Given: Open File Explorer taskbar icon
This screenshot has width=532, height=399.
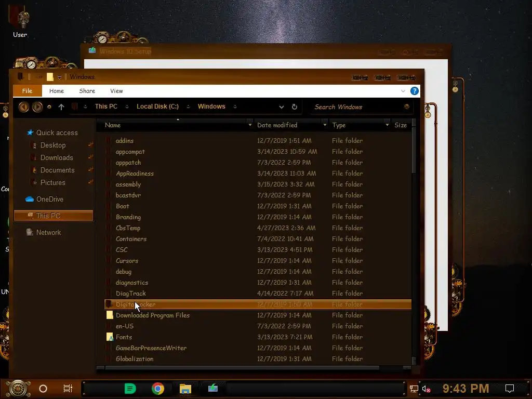Looking at the screenshot, I should tap(185, 389).
